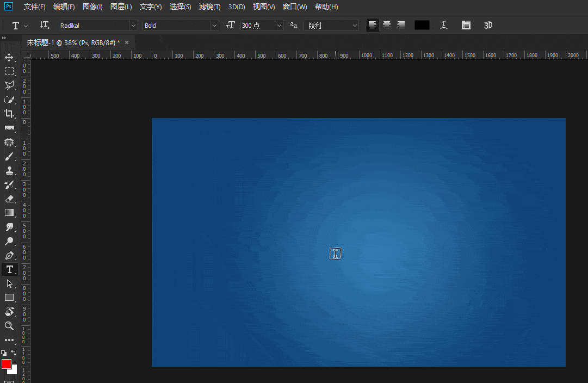The width and height of the screenshot is (588, 383).
Task: Open the black text color swatch
Action: pos(422,25)
